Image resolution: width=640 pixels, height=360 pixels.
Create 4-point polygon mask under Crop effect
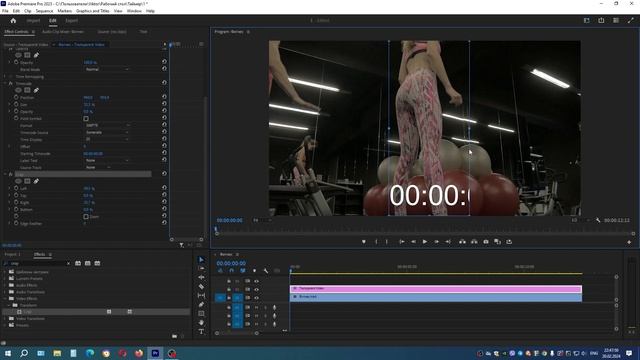click(27, 181)
